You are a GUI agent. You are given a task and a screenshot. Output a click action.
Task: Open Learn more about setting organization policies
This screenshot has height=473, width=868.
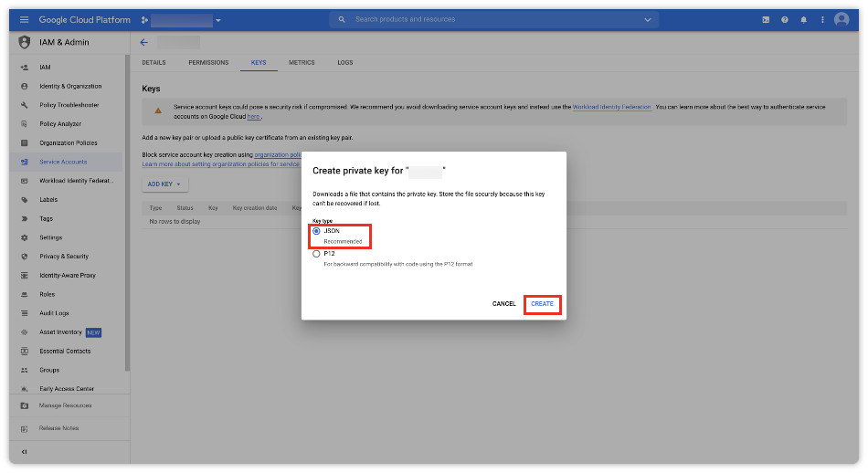tap(220, 164)
